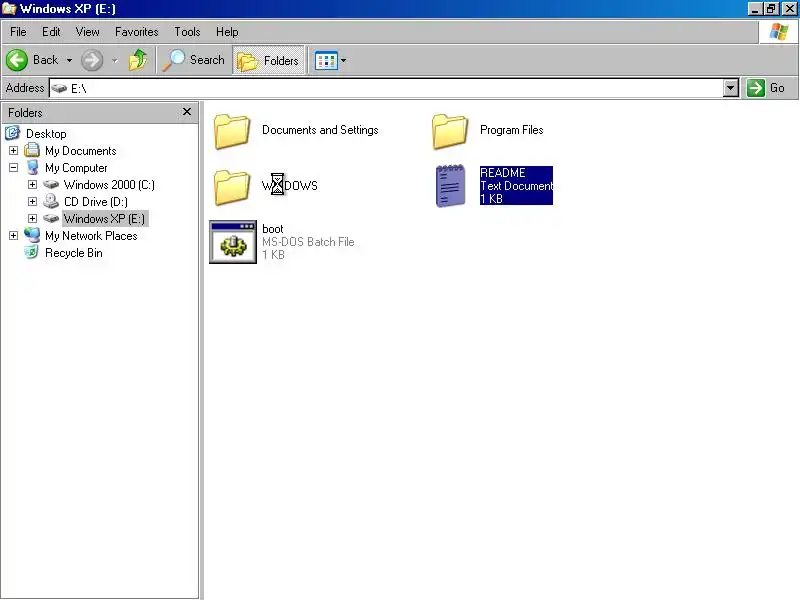
Task: Expand Windows XP (E:) node
Action: click(32, 218)
